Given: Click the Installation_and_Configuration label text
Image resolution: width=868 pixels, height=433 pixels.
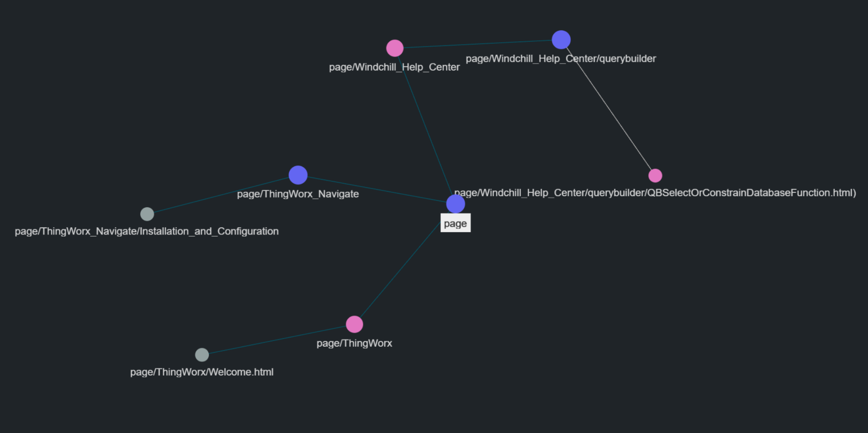Looking at the screenshot, I should [x=147, y=231].
